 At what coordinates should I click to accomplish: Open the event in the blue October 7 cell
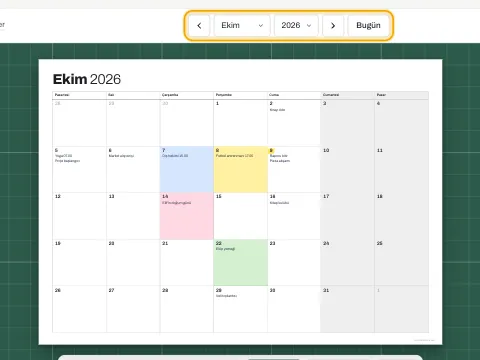coord(175,156)
